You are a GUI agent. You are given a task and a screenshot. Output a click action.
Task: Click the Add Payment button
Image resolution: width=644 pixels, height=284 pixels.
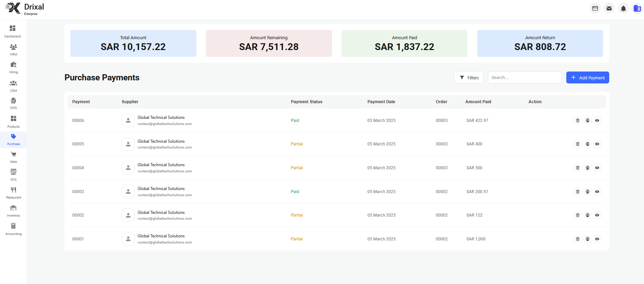[587, 78]
